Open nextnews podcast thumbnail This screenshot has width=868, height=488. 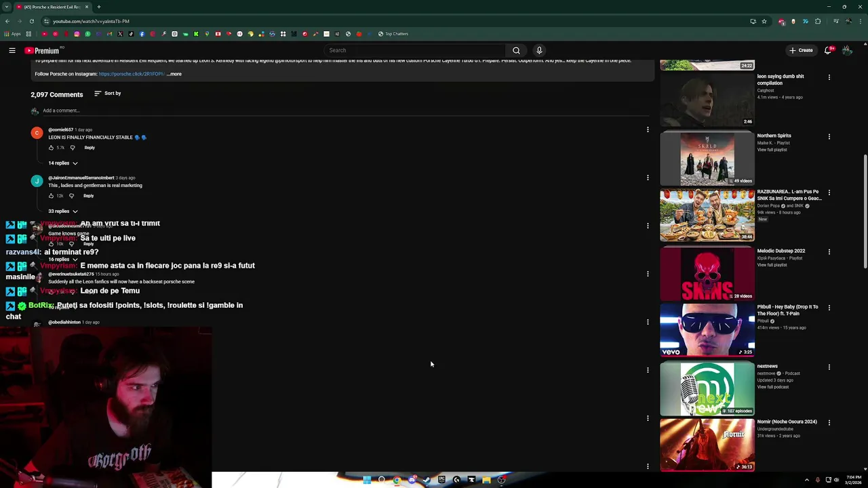[x=707, y=388]
